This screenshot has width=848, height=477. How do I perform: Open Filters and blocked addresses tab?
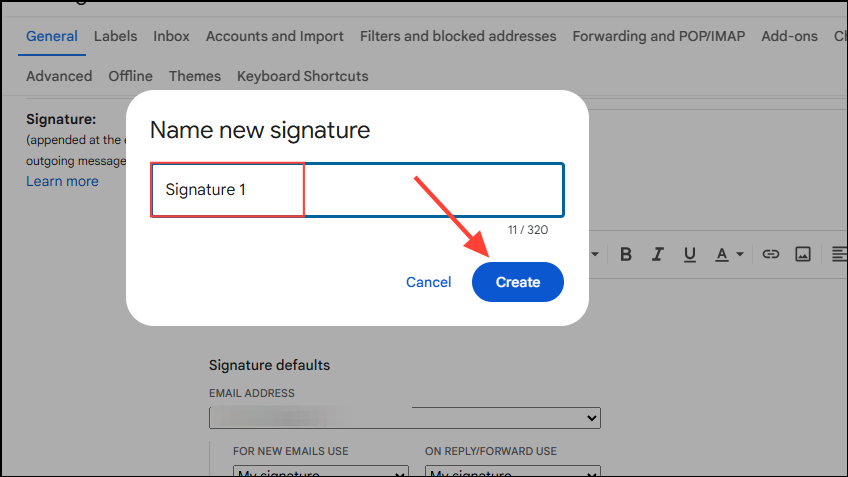[x=458, y=36]
